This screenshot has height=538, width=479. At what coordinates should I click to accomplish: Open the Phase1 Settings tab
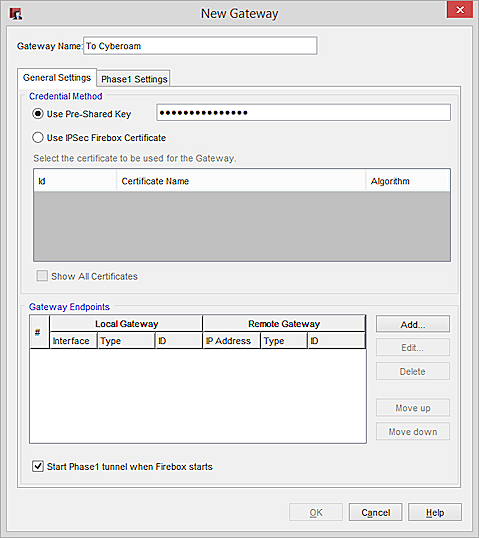point(134,79)
